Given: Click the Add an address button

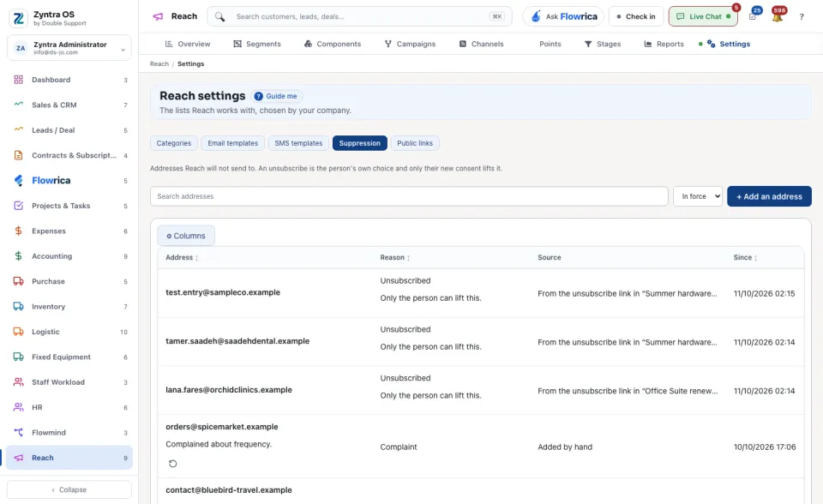Looking at the screenshot, I should (x=769, y=196).
